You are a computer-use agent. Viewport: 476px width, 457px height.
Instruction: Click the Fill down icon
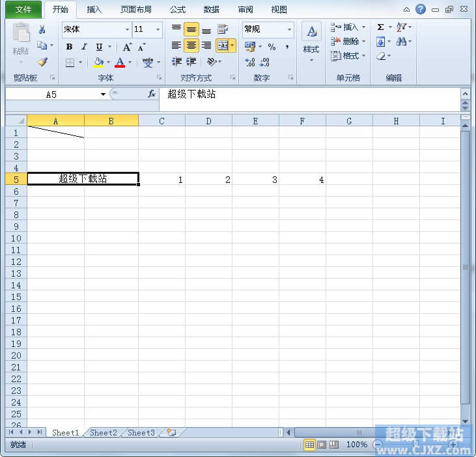click(x=381, y=42)
